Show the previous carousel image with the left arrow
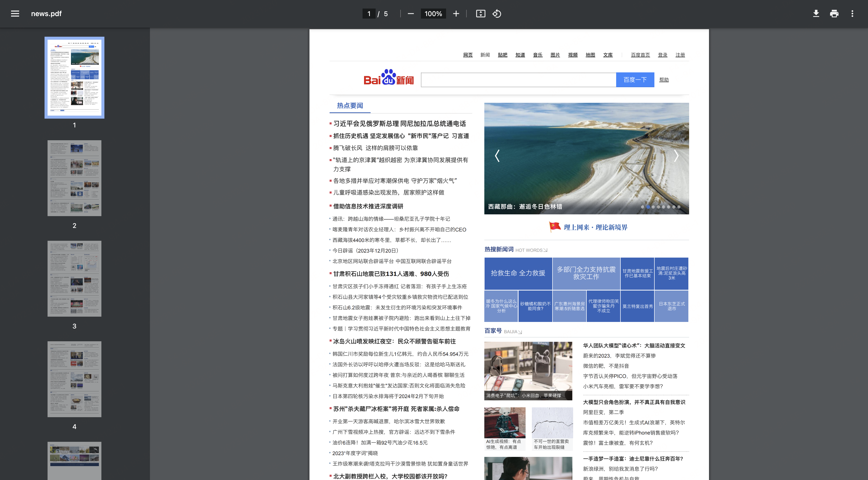 497,156
